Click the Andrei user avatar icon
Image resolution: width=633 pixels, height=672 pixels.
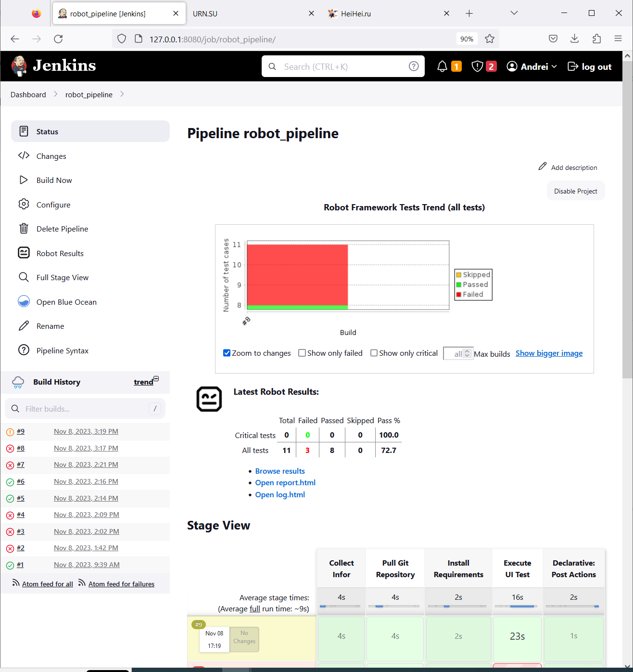tap(512, 66)
